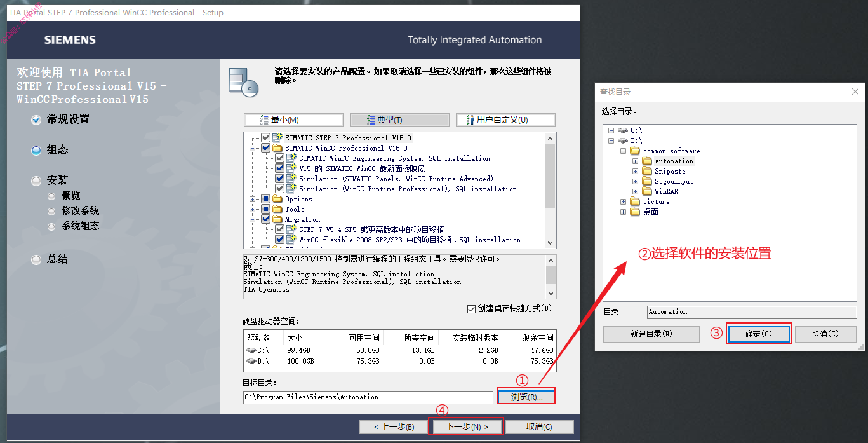Click the SogouInput folder icon

click(647, 181)
